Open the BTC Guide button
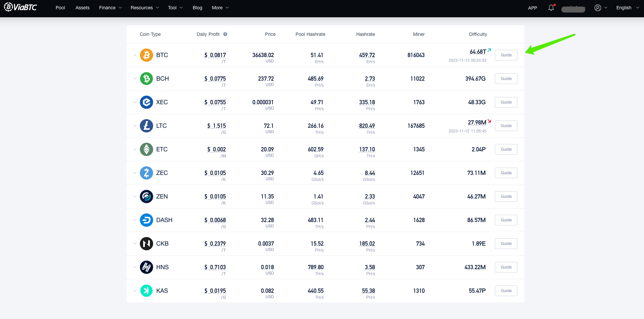Screen dimensions: 644x319 coord(506,55)
